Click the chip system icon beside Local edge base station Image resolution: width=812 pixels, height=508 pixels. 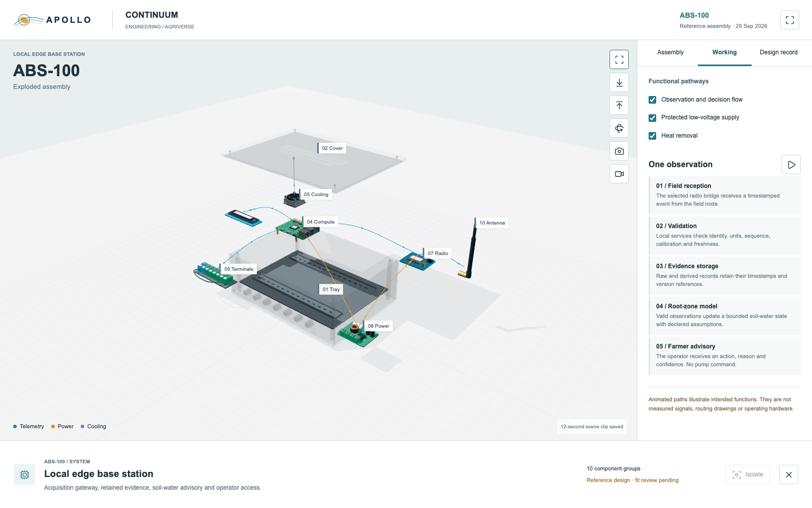tap(24, 474)
